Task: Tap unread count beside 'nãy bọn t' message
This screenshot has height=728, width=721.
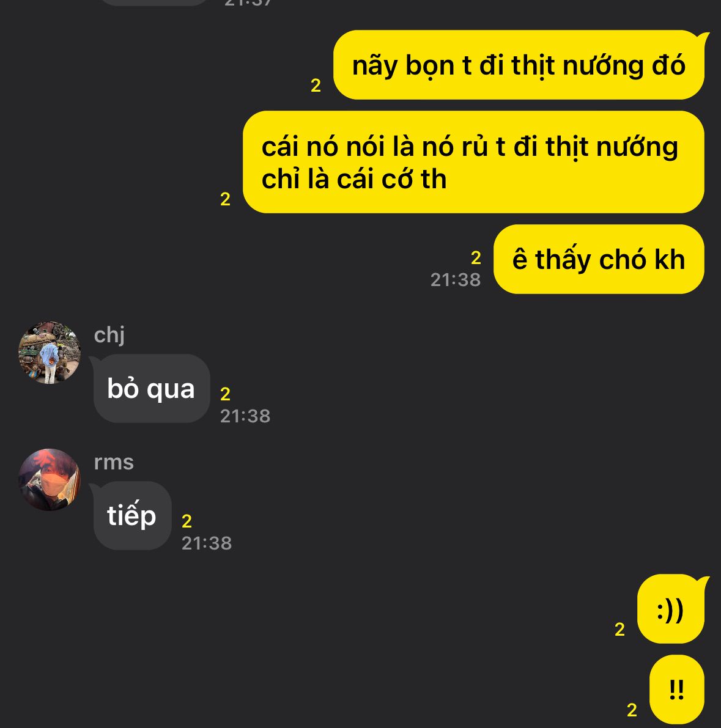Action: (x=316, y=86)
